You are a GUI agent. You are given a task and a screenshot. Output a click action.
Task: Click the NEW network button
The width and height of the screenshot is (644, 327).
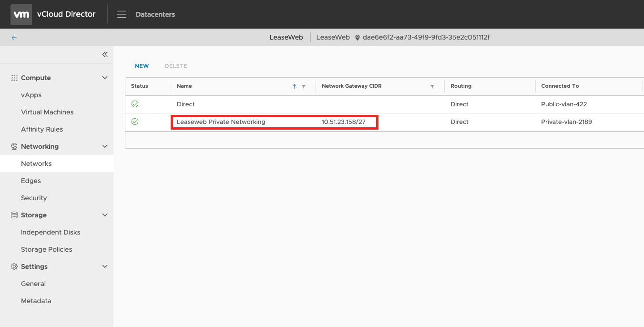click(142, 66)
